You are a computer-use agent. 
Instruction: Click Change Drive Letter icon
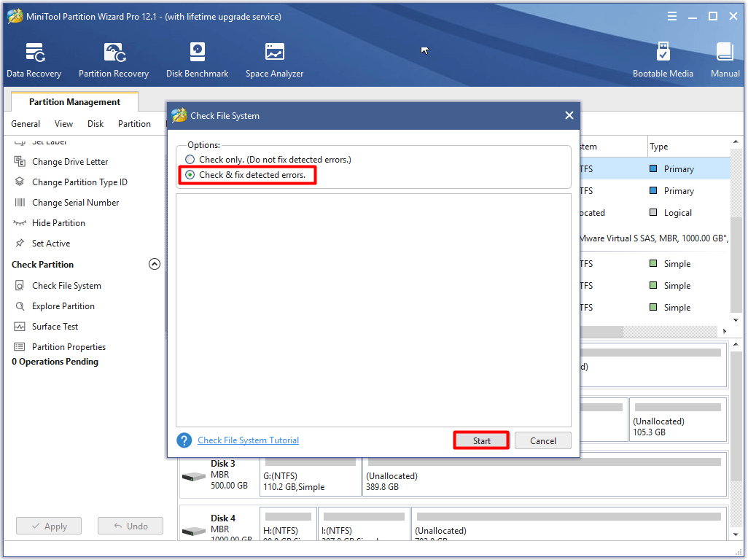20,162
